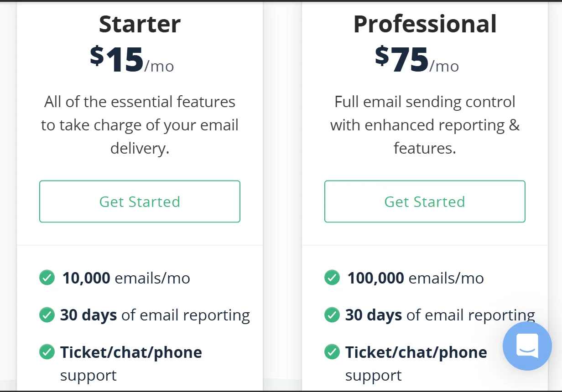Click the Professional plan description paragraph
The width and height of the screenshot is (562, 392).
tap(425, 125)
